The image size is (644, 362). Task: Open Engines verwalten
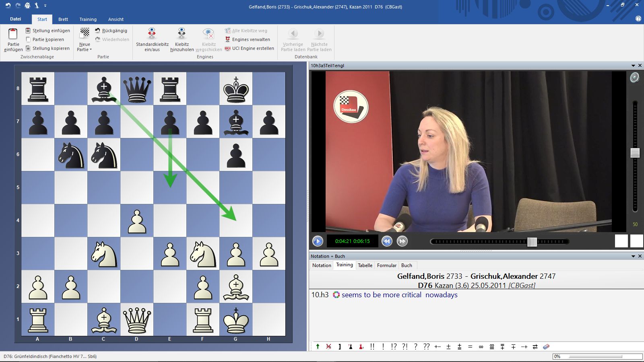click(250, 39)
